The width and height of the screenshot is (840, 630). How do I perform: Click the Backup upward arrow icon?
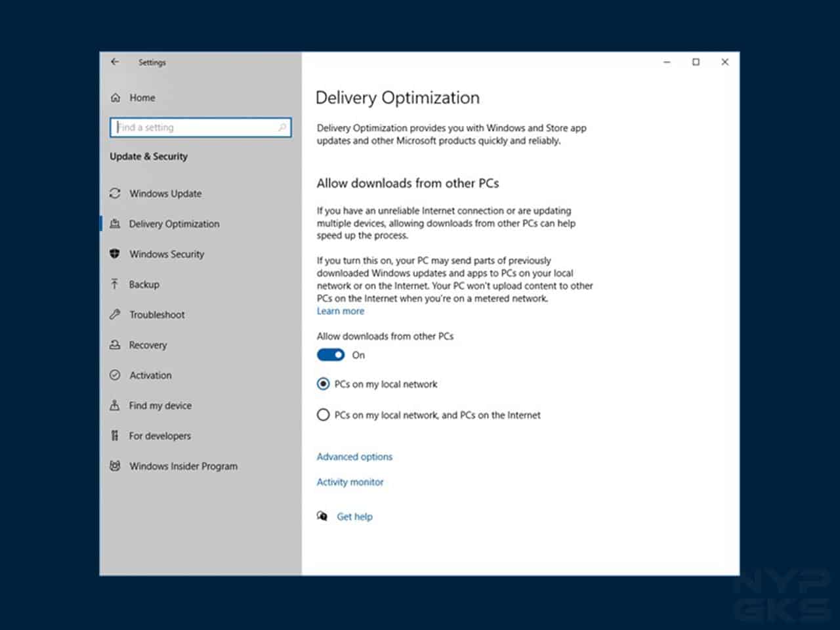(x=115, y=284)
